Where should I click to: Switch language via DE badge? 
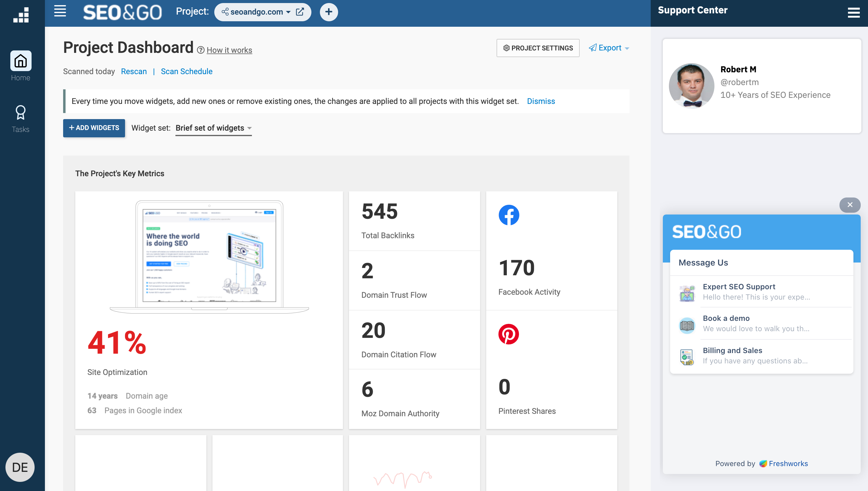tap(20, 467)
